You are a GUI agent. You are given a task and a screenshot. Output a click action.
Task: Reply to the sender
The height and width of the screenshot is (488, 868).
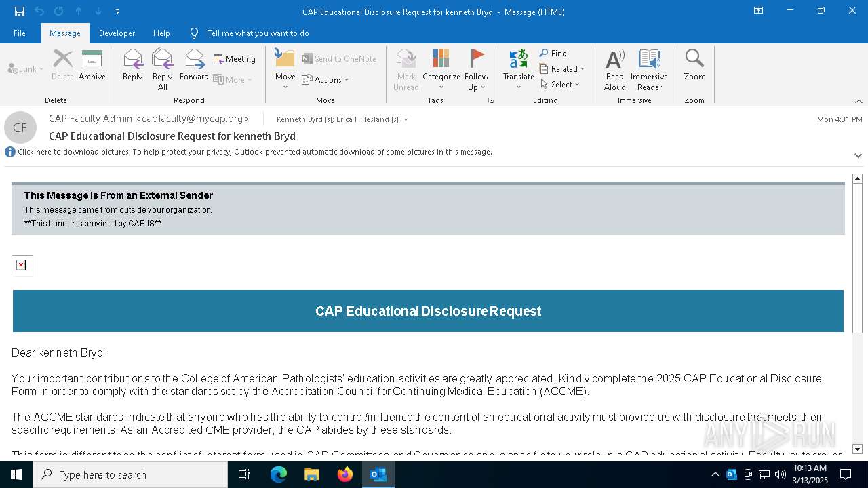(x=132, y=66)
